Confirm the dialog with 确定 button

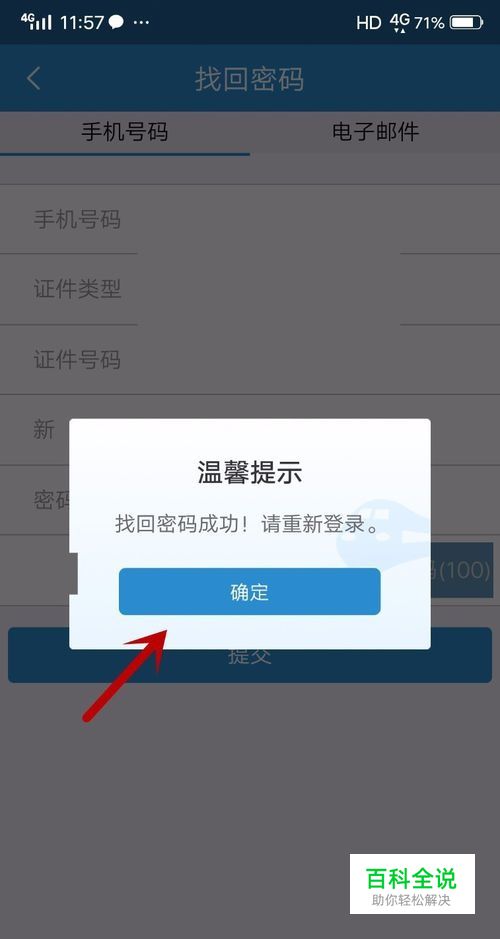[249, 592]
